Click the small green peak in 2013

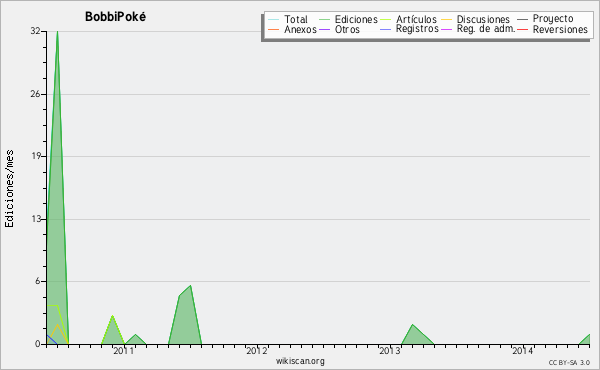coord(412,325)
